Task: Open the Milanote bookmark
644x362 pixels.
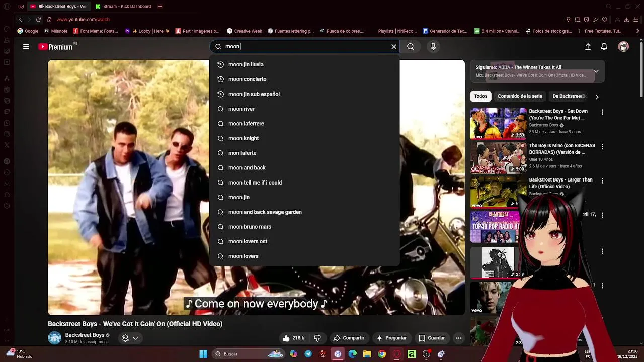Action: pos(56,31)
